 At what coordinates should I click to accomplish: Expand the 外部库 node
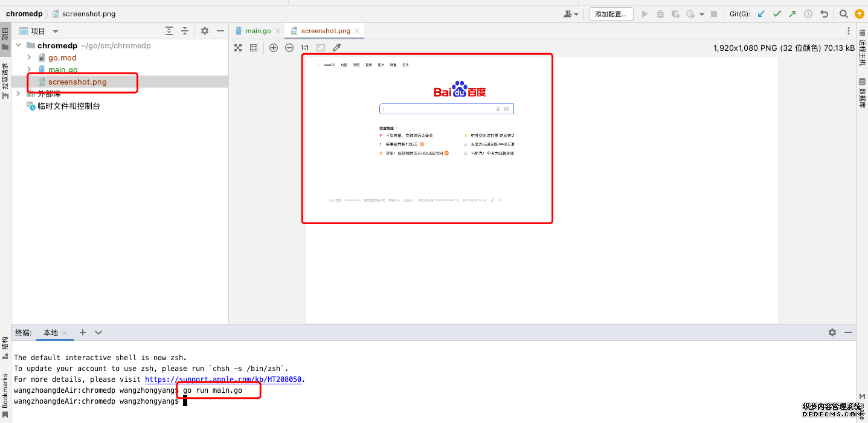pyautogui.click(x=18, y=94)
